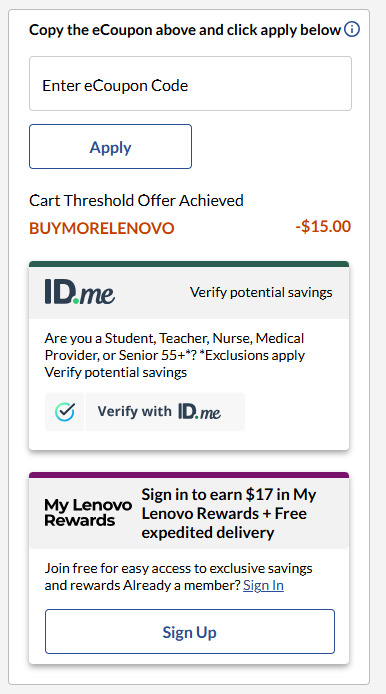Screen dimensions: 386x694
Task: Click the purple bar atop Rewards card
Action: 189,475
